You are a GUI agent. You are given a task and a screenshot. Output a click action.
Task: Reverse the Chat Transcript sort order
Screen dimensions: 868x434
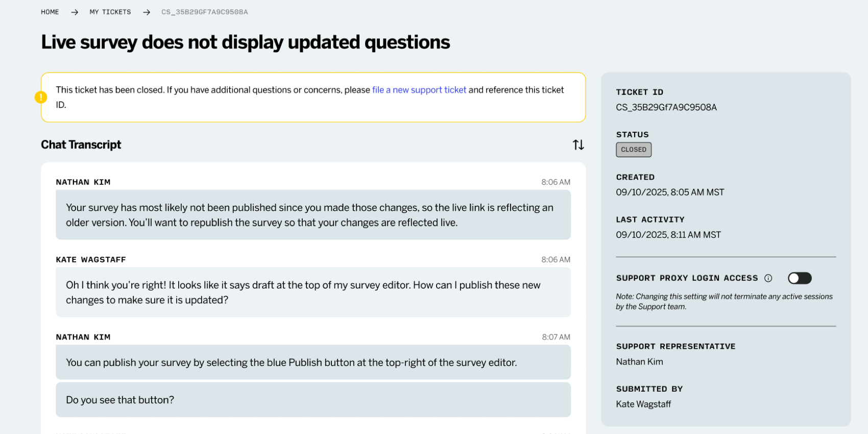click(578, 145)
